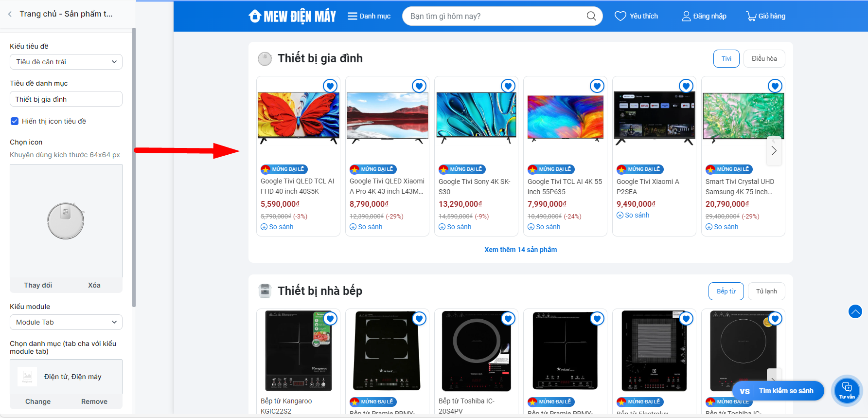
Task: Compare the Google Tivi QLED TCL 40S5K
Action: coord(277,227)
